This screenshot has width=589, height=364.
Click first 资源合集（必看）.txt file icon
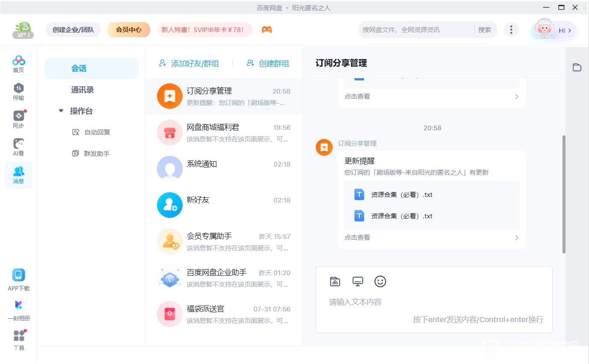tap(359, 194)
